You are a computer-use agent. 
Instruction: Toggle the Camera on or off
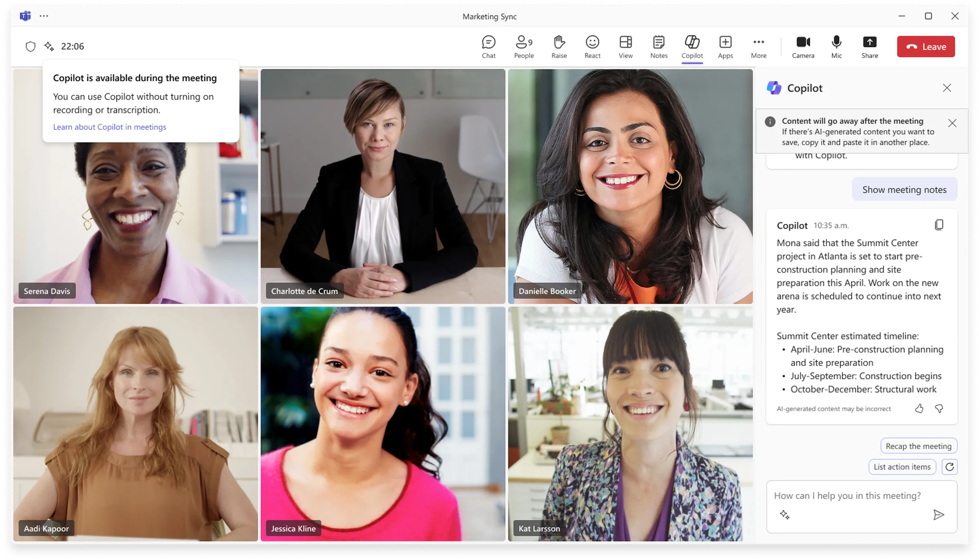click(803, 47)
